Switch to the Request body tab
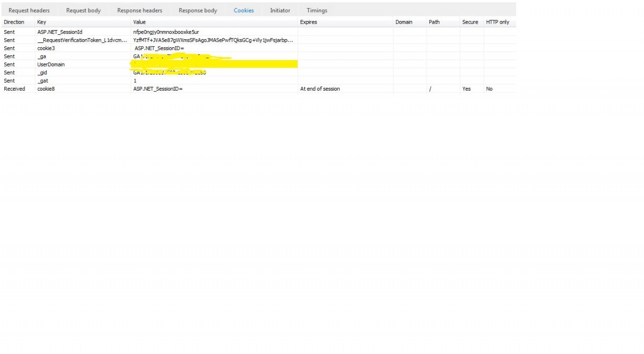 click(x=83, y=10)
